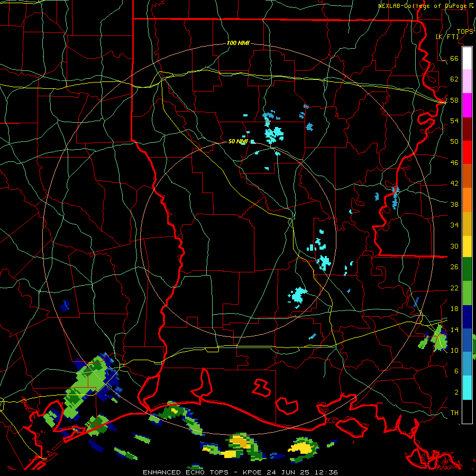Screen dimensions: 476x476
Task: Pick the dark red legend swatch
Action: [467, 129]
